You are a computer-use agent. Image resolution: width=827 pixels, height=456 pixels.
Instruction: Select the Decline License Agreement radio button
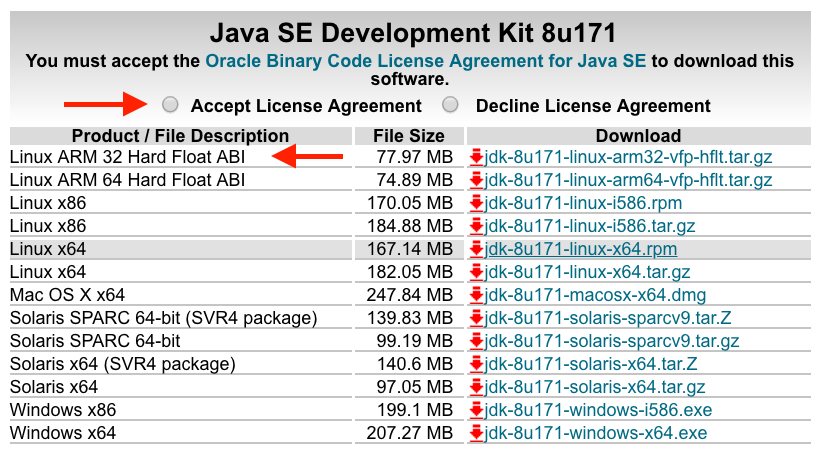(451, 105)
